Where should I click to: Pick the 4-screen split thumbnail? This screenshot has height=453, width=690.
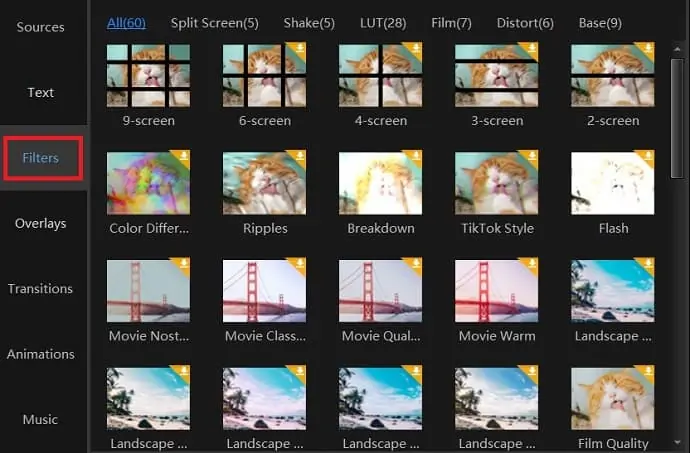point(380,75)
